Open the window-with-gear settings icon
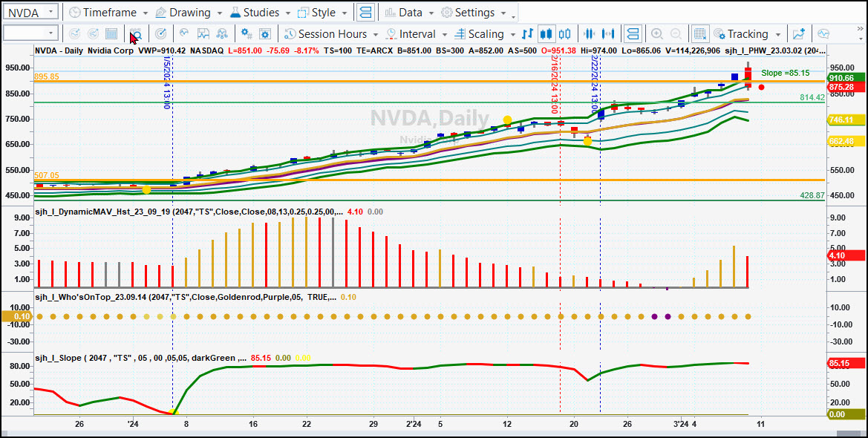Screen dimensions: 868x438 pyautogui.click(x=265, y=33)
